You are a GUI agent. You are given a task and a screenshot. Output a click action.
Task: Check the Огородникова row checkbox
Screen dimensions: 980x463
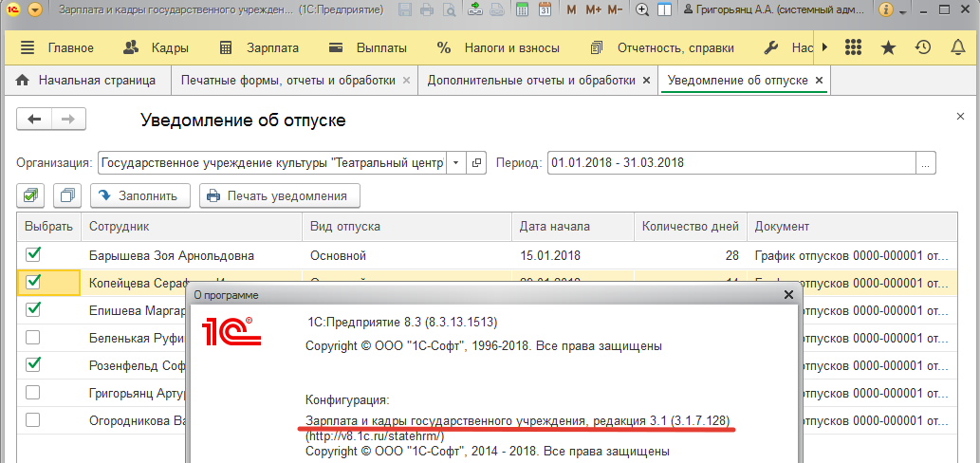tap(33, 419)
